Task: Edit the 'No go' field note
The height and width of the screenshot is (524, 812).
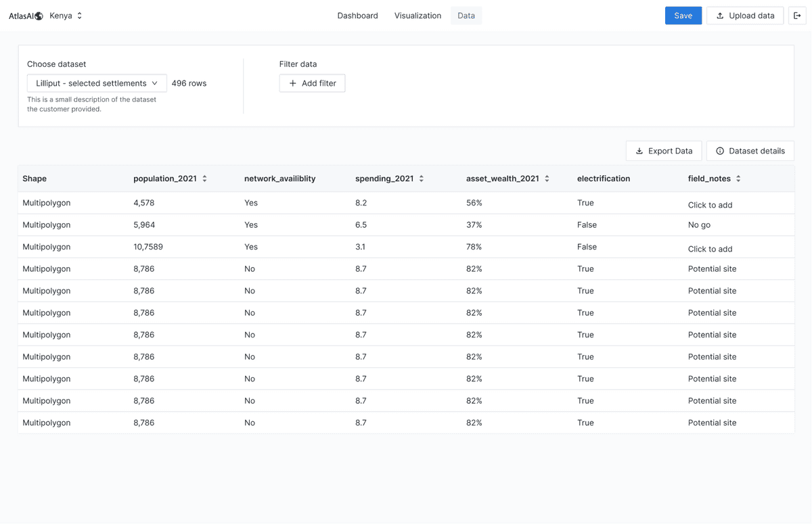Action: [699, 224]
